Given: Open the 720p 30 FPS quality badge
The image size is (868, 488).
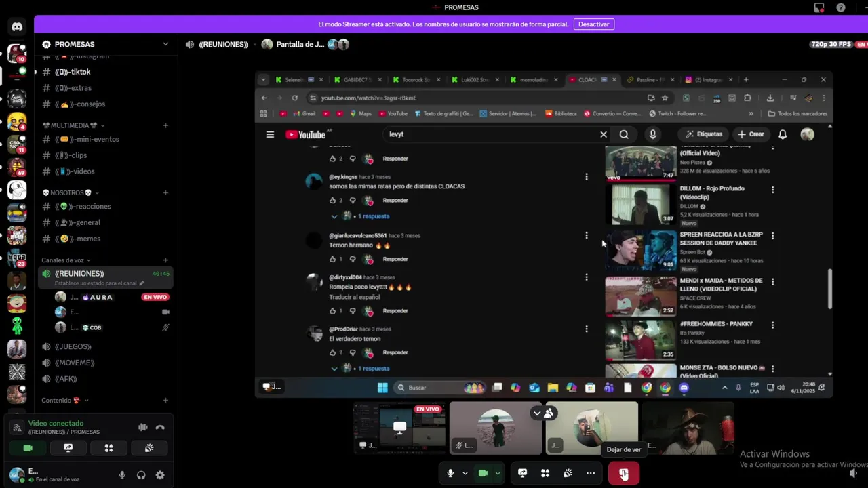Looking at the screenshot, I should pyautogui.click(x=831, y=44).
